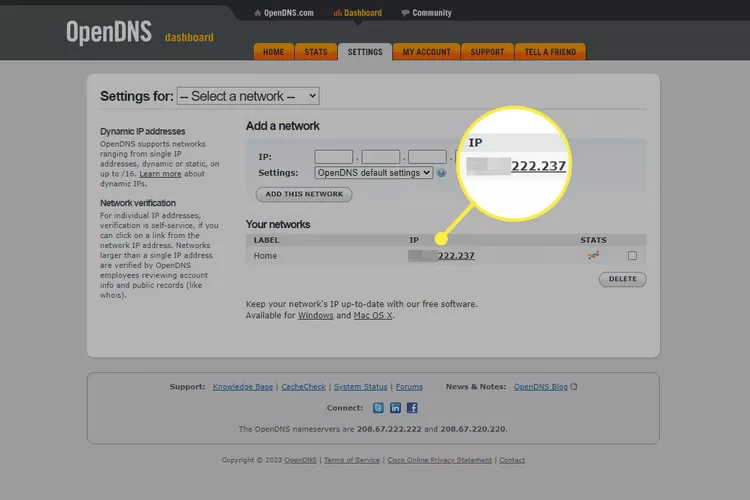This screenshot has height=500, width=750.
Task: Focus the first IP octet field
Action: point(333,157)
